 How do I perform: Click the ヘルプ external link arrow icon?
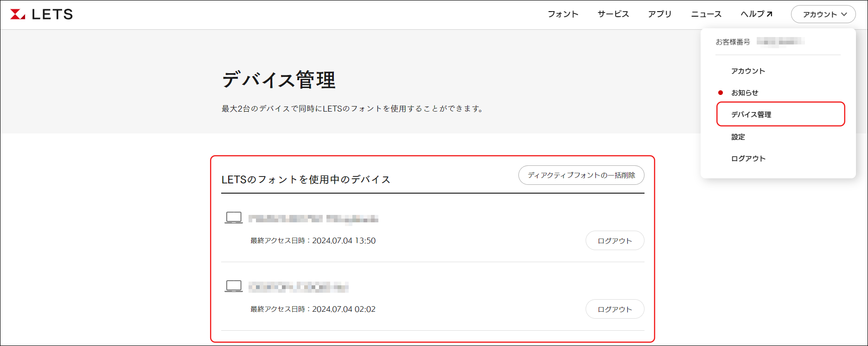tap(769, 14)
